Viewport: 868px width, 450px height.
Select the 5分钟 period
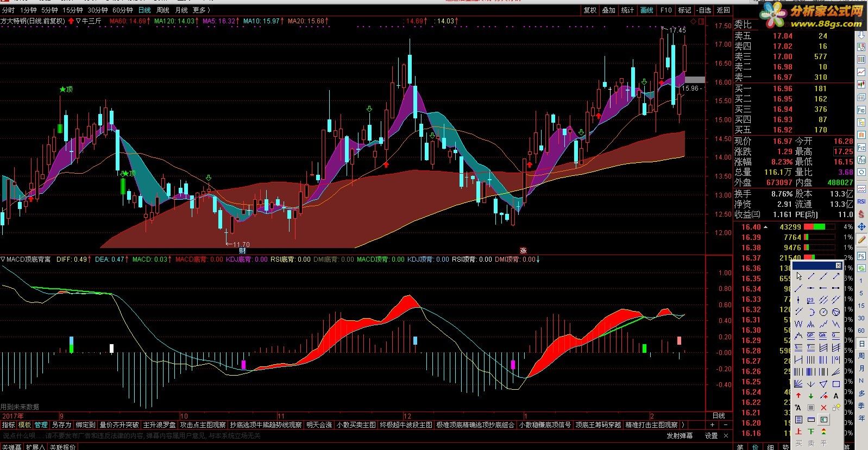(49, 10)
